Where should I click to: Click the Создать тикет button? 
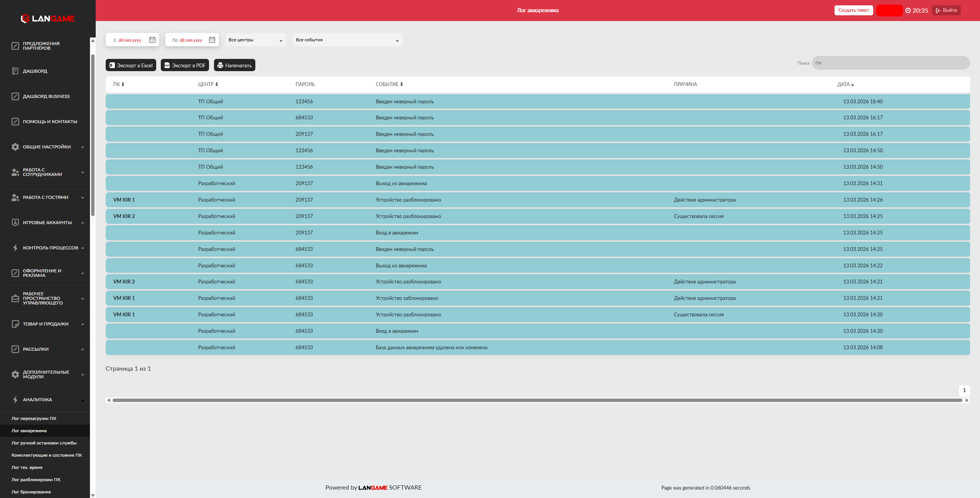[853, 10]
